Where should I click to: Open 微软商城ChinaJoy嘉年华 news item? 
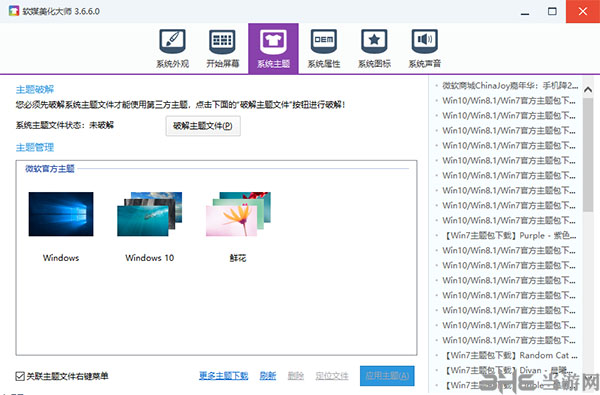pos(510,86)
